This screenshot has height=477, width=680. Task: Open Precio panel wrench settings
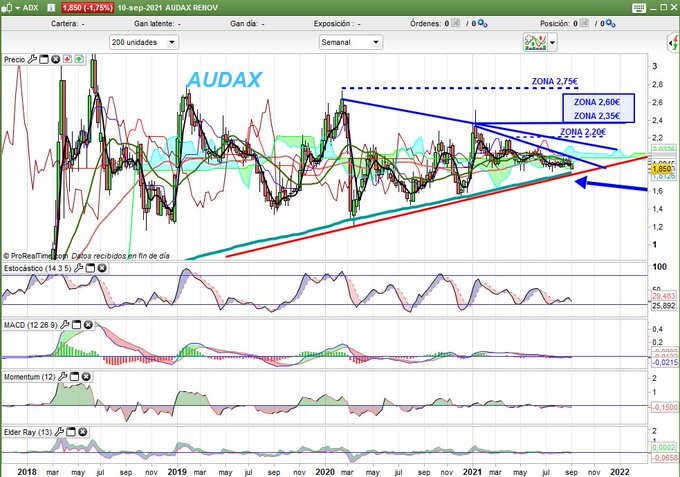[x=33, y=59]
